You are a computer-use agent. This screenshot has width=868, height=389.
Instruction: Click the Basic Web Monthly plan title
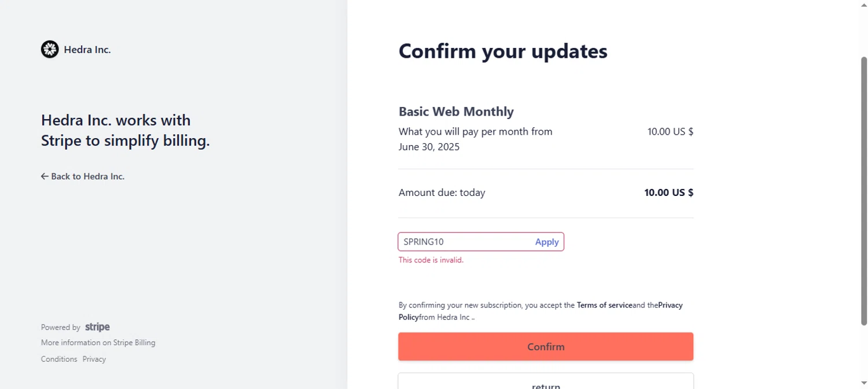456,112
